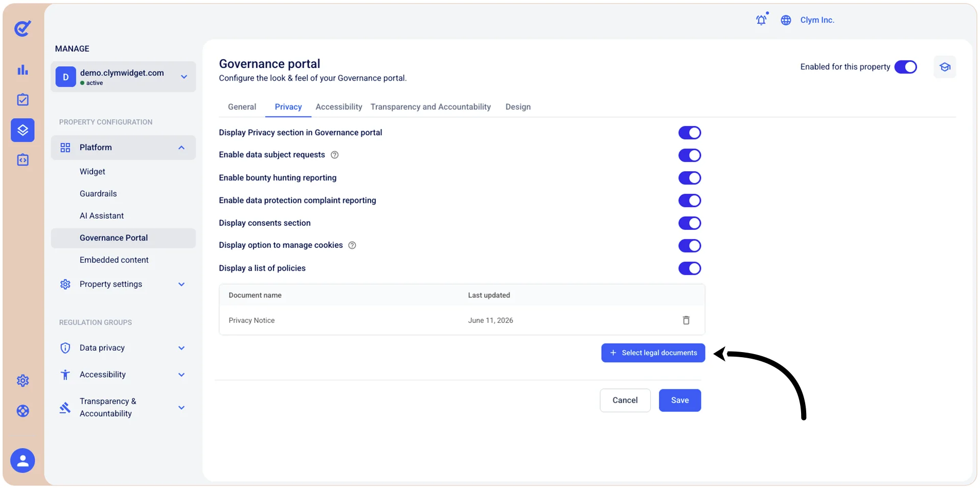Click the Transparency & Accountability gavel icon
The height and width of the screenshot is (488, 980).
[65, 408]
